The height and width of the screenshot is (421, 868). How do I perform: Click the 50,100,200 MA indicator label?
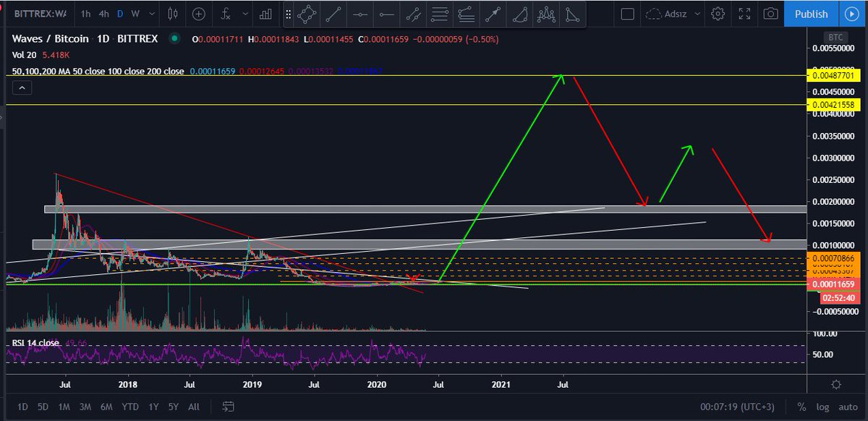pyautogui.click(x=98, y=72)
